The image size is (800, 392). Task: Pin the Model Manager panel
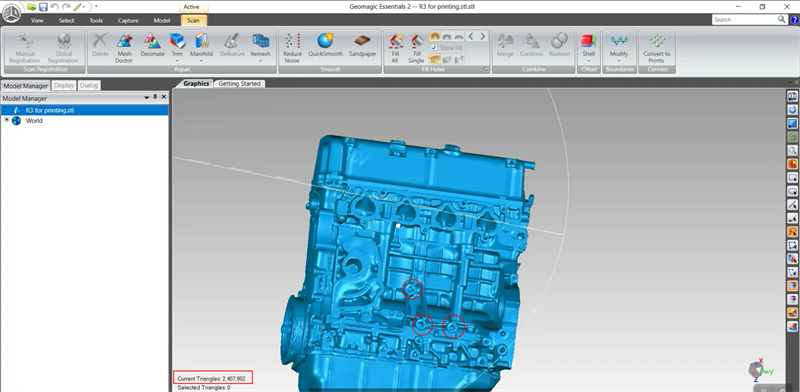click(155, 97)
